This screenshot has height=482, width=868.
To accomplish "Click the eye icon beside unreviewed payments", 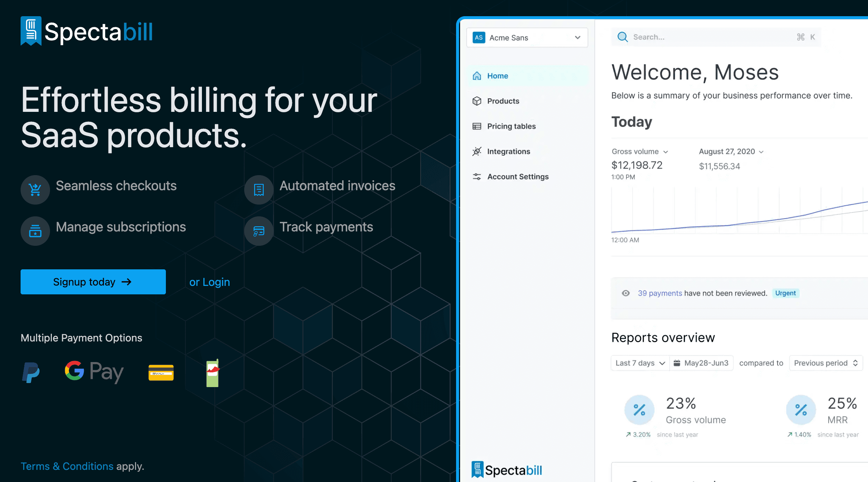I will [626, 293].
